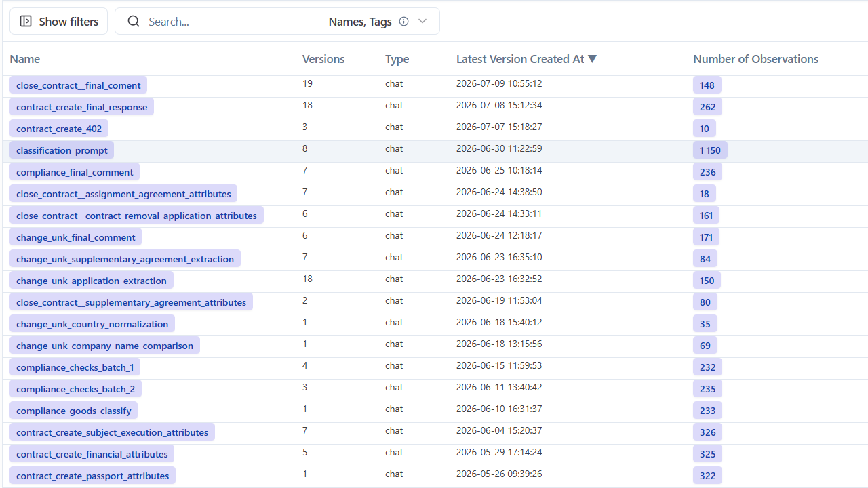Open close_contract__contract_removal_application_attributes prompt

click(136, 216)
